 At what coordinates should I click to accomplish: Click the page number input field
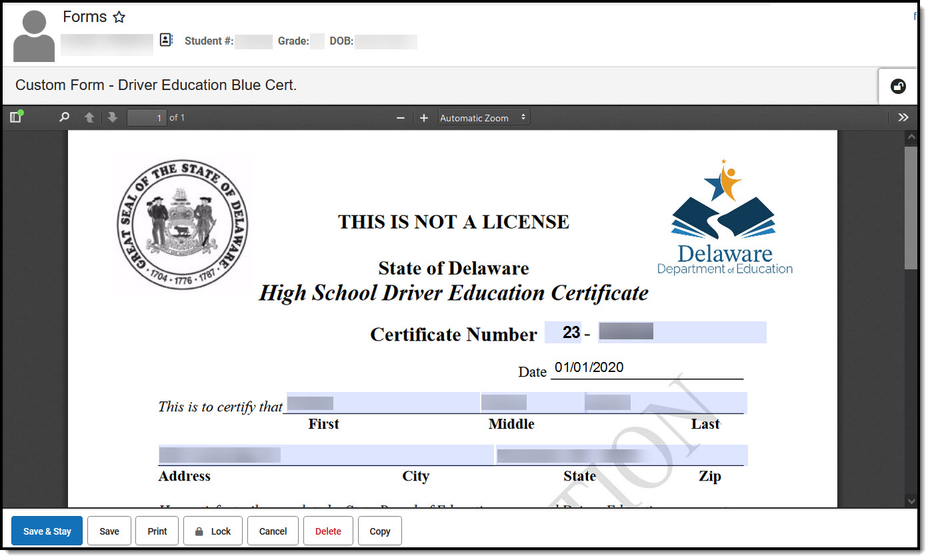[x=147, y=118]
